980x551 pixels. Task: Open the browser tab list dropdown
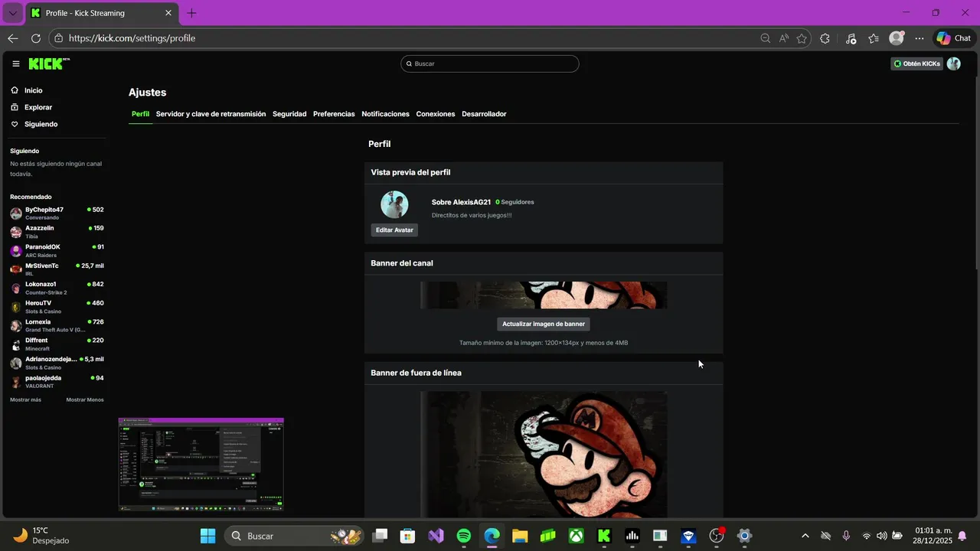(12, 13)
